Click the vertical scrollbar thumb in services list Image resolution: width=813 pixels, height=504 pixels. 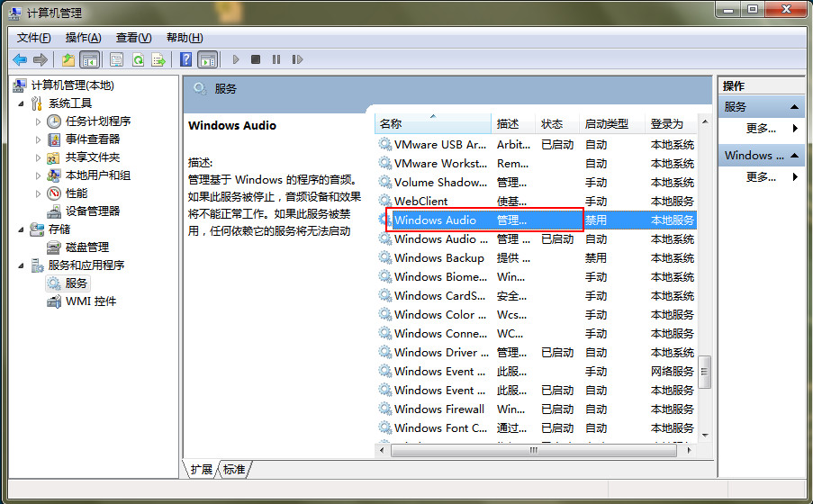pos(704,372)
